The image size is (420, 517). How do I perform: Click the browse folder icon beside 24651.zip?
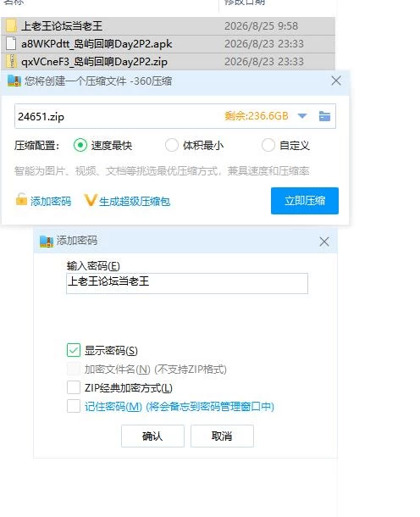coord(324,116)
